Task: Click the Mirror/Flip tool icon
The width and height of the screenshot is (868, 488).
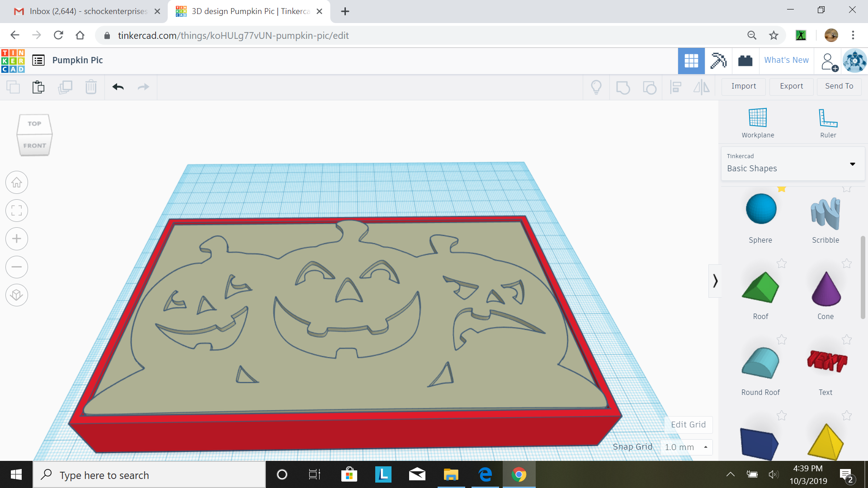Action: [x=701, y=87]
